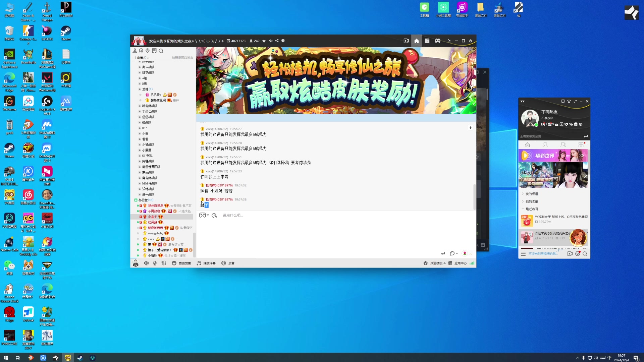Click the font style icon in chat input
The width and height of the screenshot is (644, 362).
coord(214,215)
